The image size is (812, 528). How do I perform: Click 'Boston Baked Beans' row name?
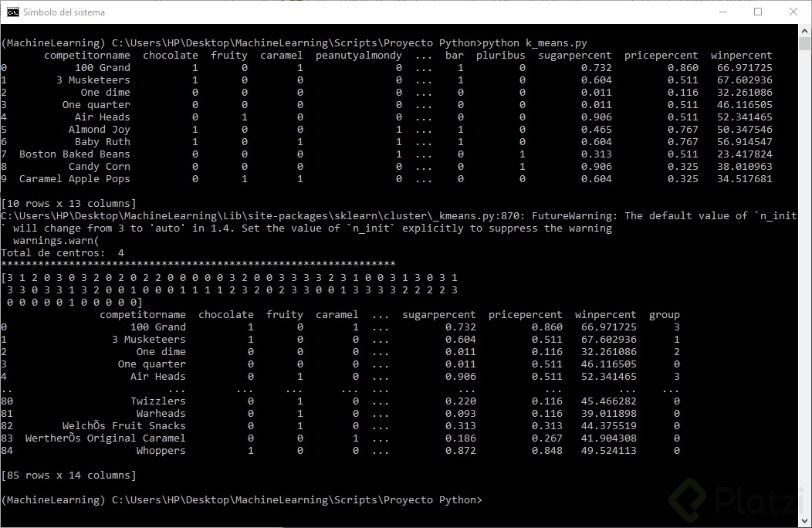(75, 154)
